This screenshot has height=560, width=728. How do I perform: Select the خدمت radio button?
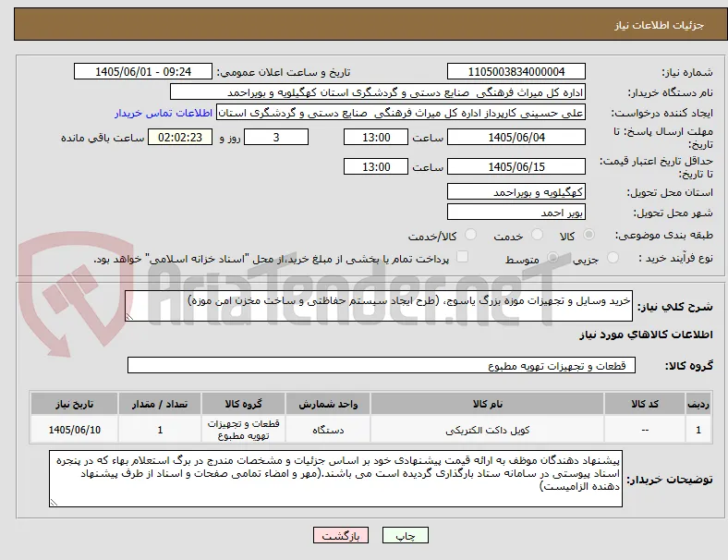[537, 235]
